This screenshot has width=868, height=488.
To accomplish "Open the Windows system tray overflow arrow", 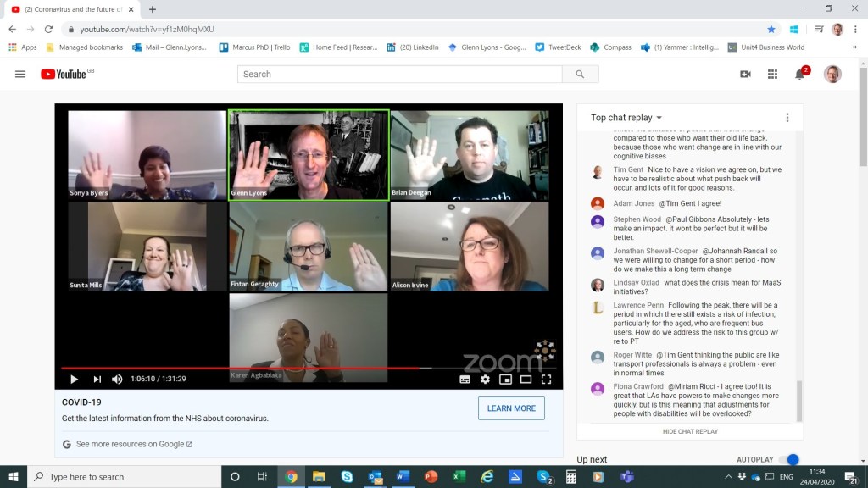I will pyautogui.click(x=728, y=477).
